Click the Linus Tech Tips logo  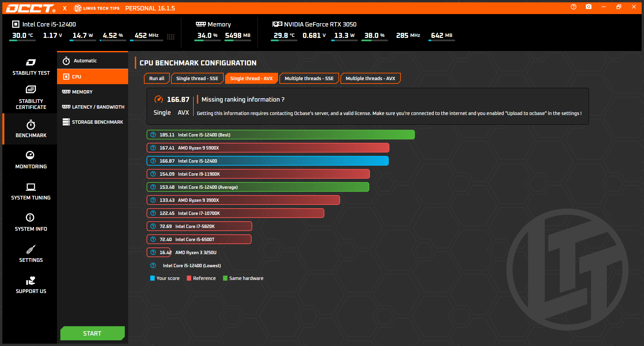pyautogui.click(x=97, y=8)
